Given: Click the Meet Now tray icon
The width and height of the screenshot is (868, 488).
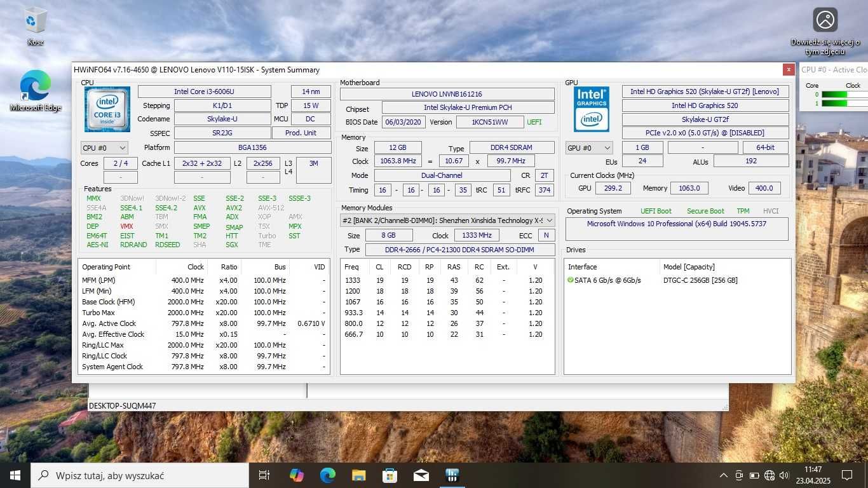Looking at the screenshot, I should pos(739,475).
